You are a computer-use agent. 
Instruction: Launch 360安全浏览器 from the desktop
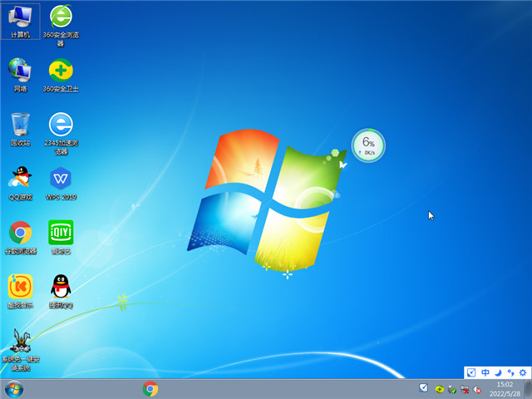[x=61, y=25]
